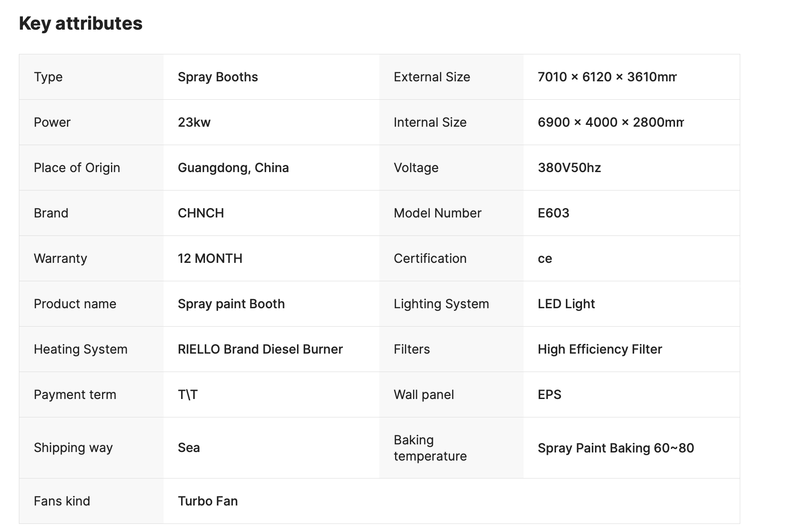The width and height of the screenshot is (800, 532).
Task: Select the Spray Paint Baking 60~80 value
Action: point(616,448)
